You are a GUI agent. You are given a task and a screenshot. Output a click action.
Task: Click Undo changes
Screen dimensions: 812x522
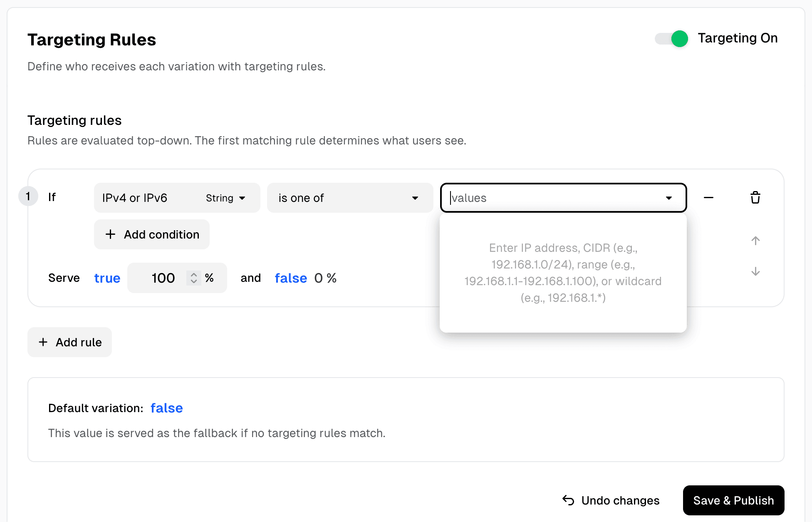[x=620, y=500]
